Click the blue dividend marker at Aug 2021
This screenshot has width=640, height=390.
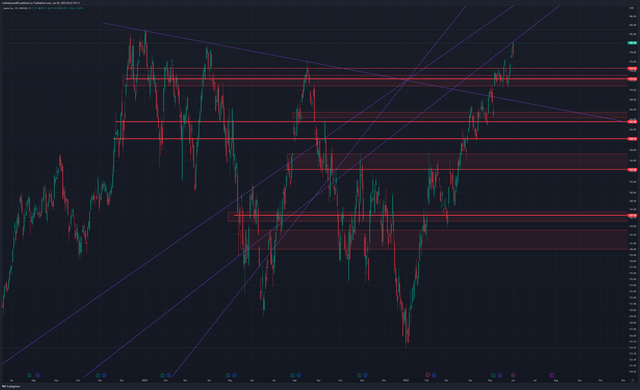(x=38, y=375)
